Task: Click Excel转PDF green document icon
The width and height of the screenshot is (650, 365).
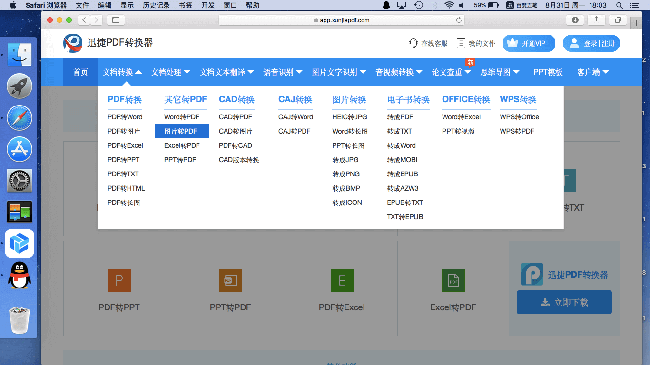Action: pos(454,280)
